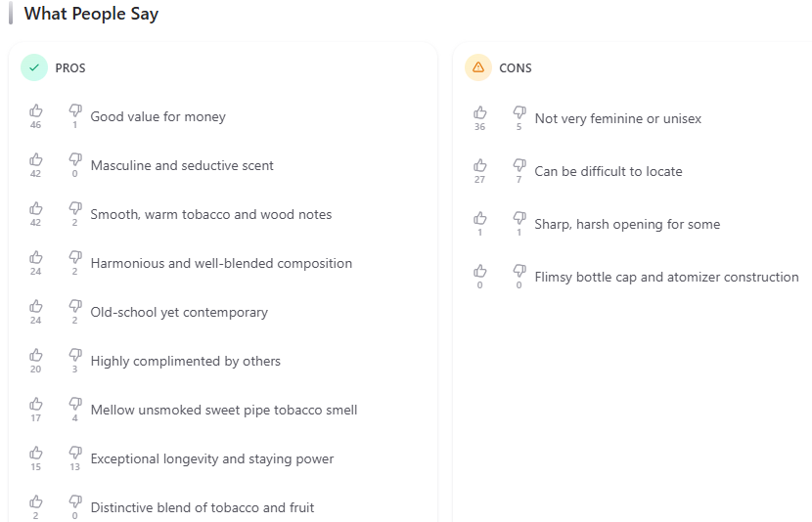Upvote 'Sharp, harsh opening for some'
The width and height of the screenshot is (812, 522).
click(480, 218)
